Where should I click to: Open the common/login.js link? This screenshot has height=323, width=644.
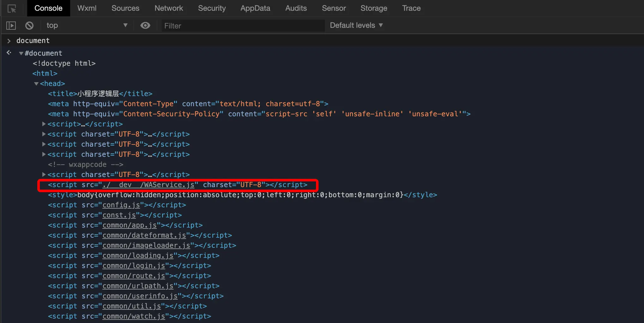pyautogui.click(x=134, y=266)
